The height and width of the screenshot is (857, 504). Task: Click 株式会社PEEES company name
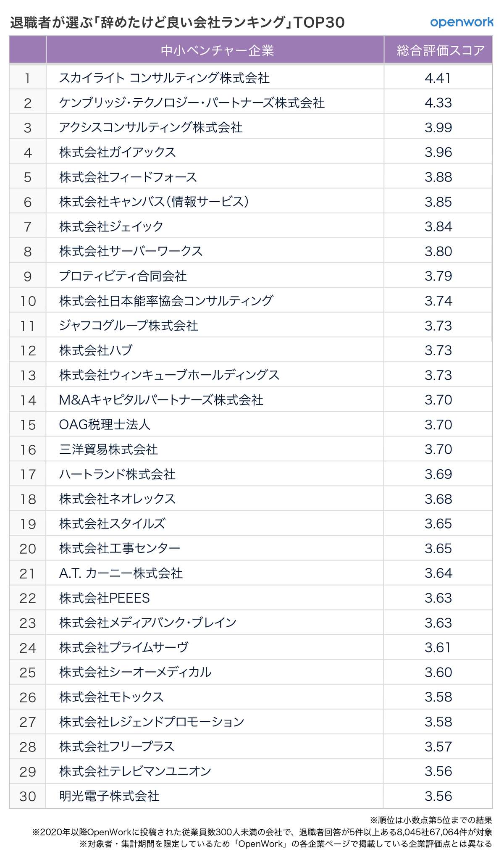point(105,598)
